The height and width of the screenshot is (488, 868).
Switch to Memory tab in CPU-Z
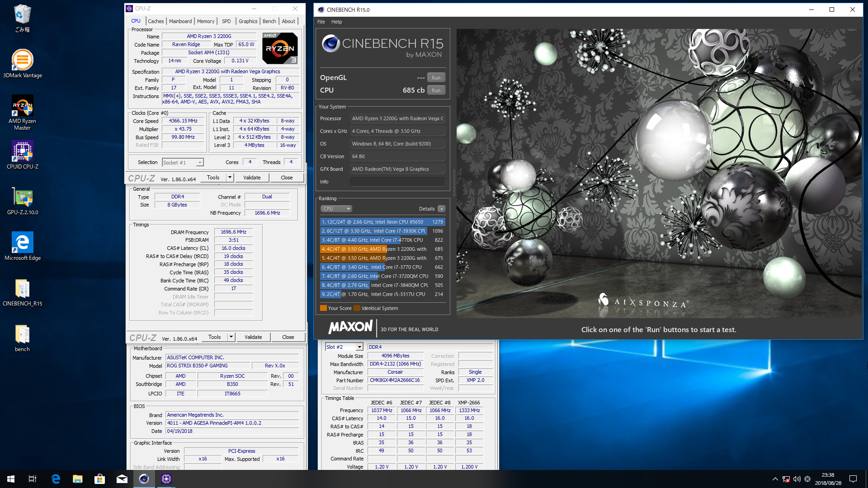click(x=206, y=21)
